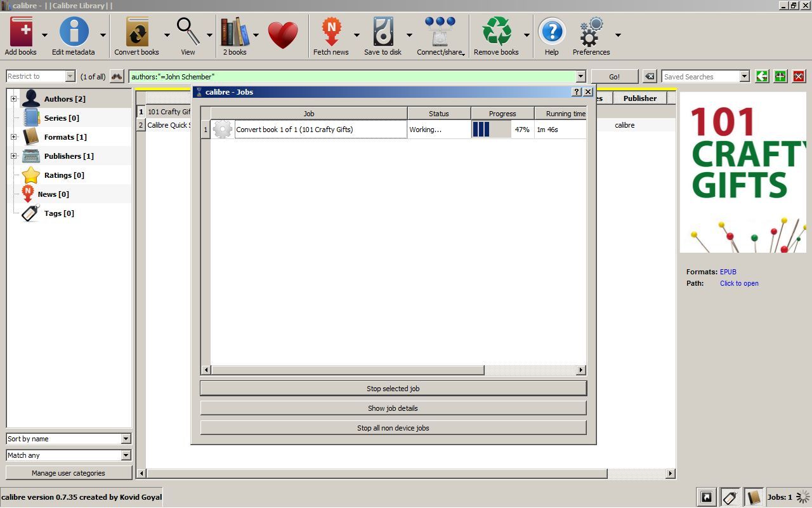
Task: Click the red heart donate icon
Action: click(x=283, y=35)
